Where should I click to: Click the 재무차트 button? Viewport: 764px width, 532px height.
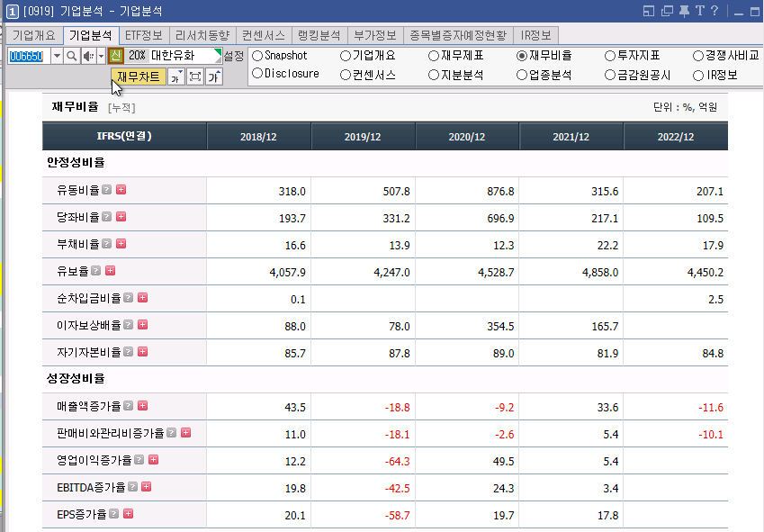[x=139, y=77]
